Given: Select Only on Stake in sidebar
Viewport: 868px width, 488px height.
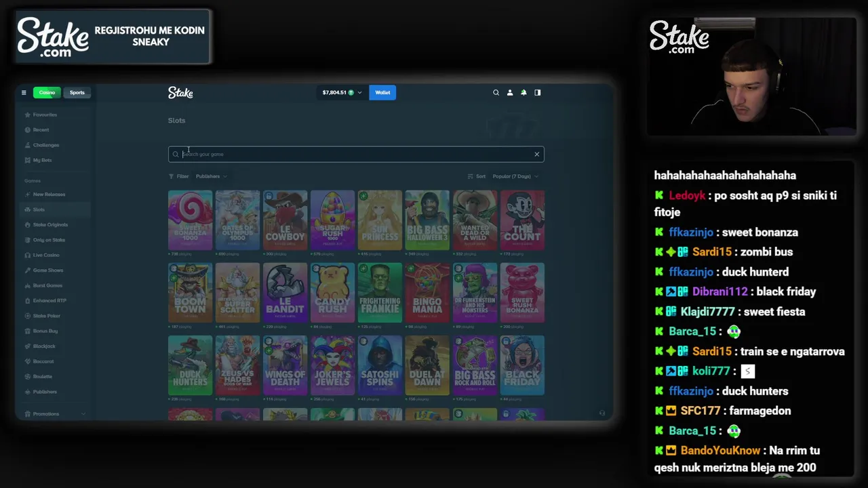Looking at the screenshot, I should pyautogui.click(x=54, y=240).
